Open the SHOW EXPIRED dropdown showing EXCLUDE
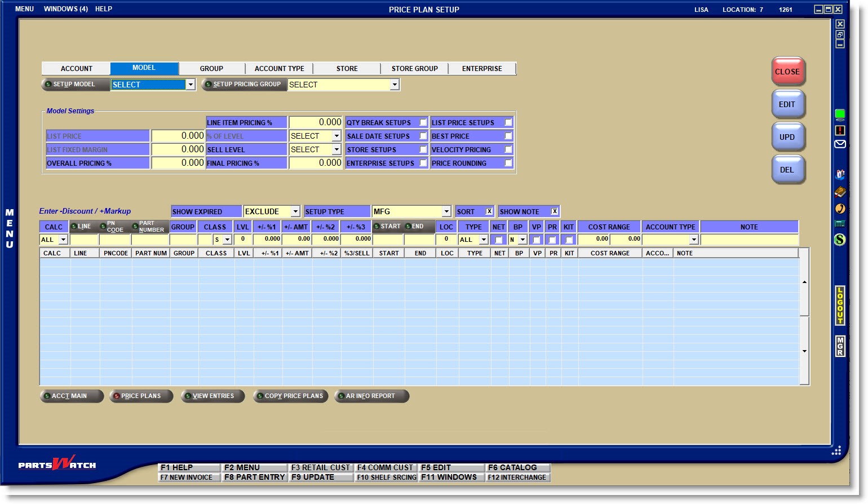This screenshot has width=868, height=504. (295, 211)
